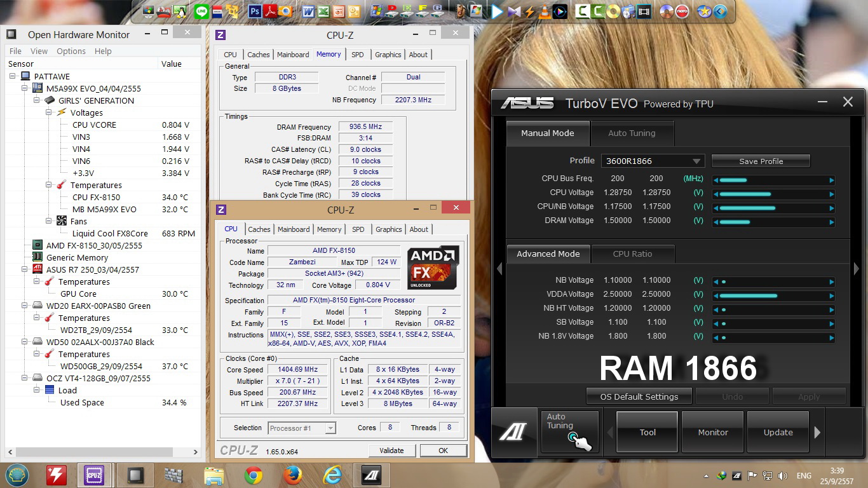The image size is (868, 488).
Task: Click the CPU-Z taskbar icon
Action: point(95,475)
